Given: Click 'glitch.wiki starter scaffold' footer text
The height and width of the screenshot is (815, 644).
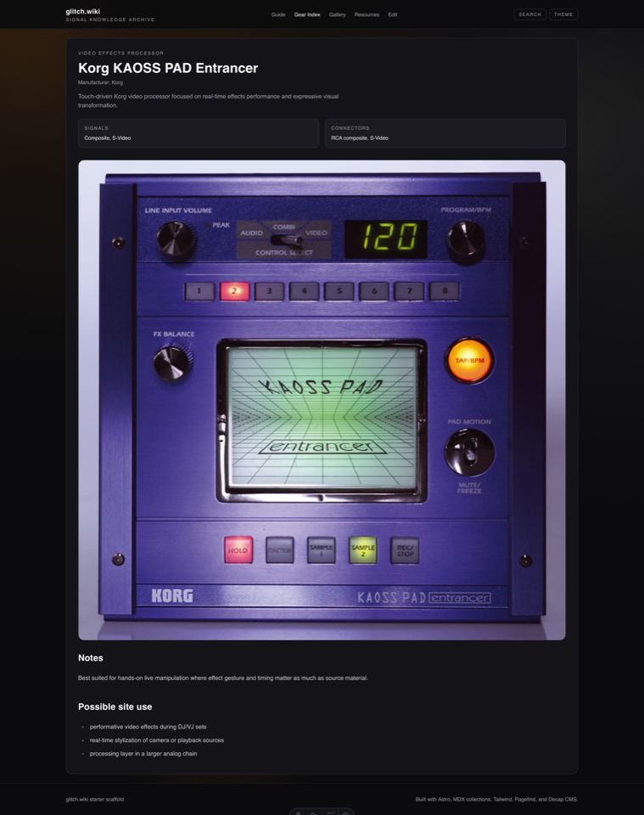Looking at the screenshot, I should pyautogui.click(x=94, y=800).
